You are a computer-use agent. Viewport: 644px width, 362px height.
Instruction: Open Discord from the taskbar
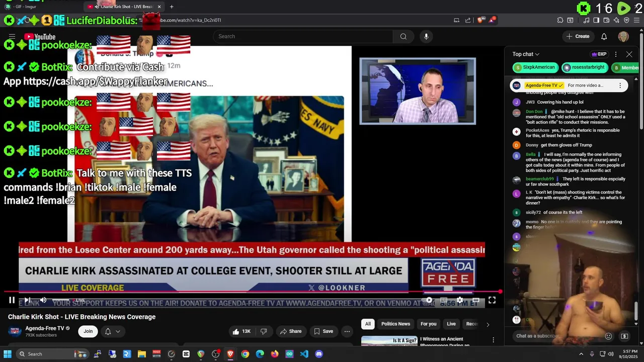pos(318,354)
